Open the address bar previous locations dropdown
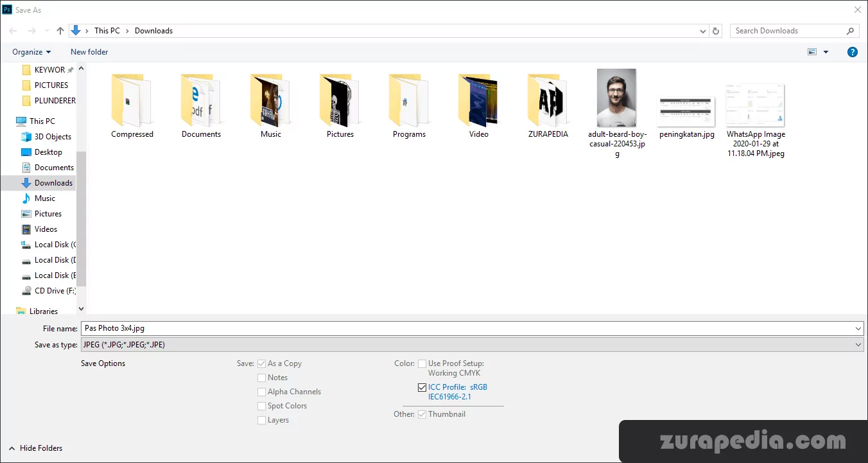The width and height of the screenshot is (868, 463). (x=703, y=31)
